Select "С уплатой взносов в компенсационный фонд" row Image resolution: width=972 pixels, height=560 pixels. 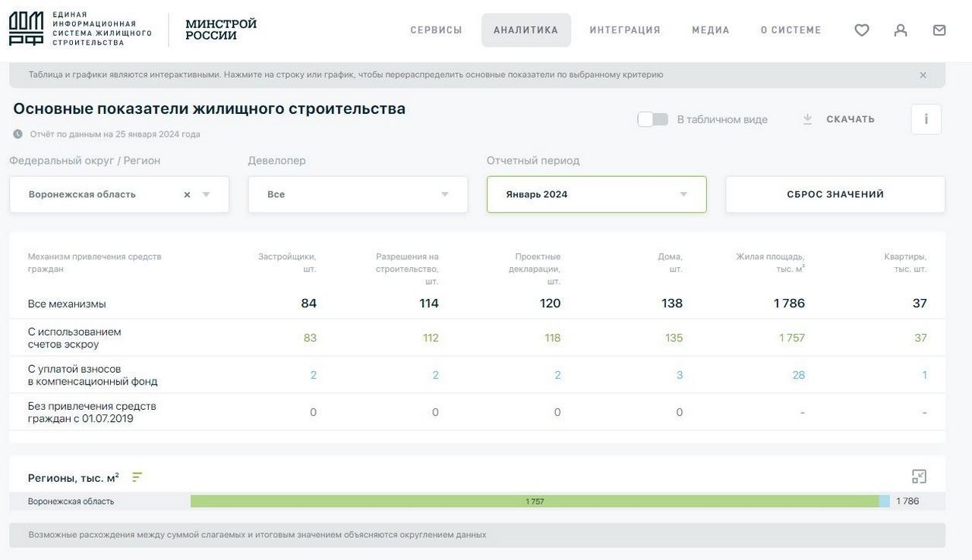478,375
